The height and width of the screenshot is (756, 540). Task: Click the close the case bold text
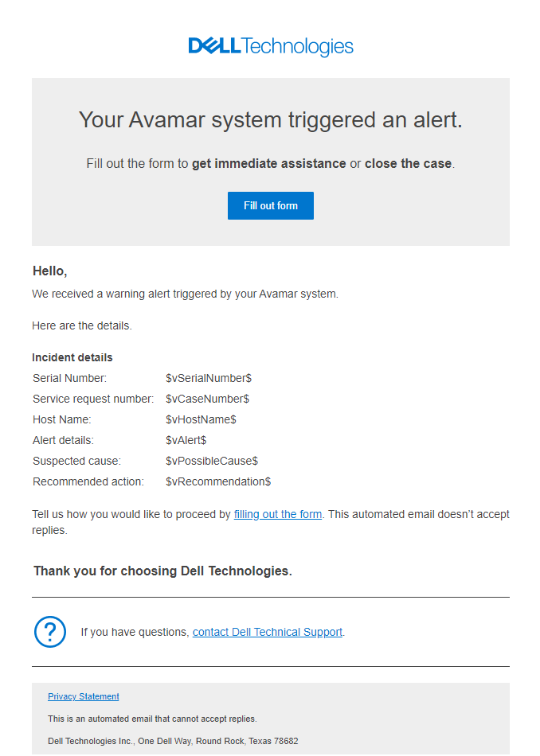408,163
